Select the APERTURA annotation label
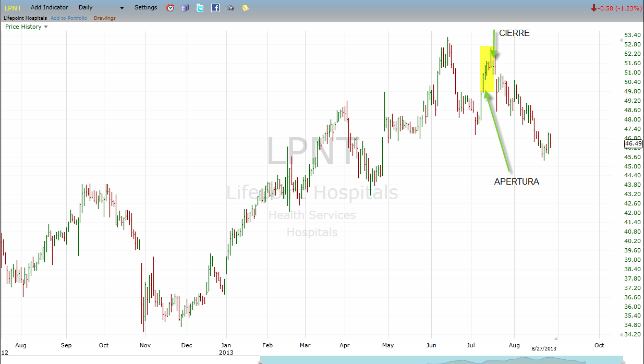Viewport: 644px width, 364px height. [516, 181]
